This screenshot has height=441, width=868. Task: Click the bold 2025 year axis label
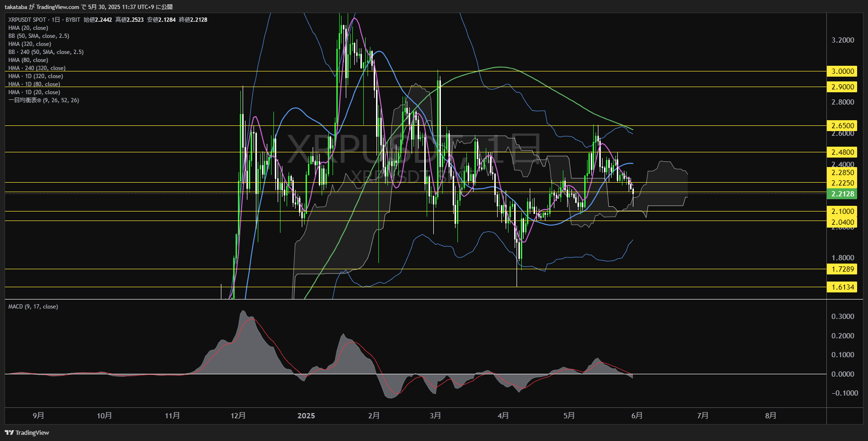[x=306, y=415]
